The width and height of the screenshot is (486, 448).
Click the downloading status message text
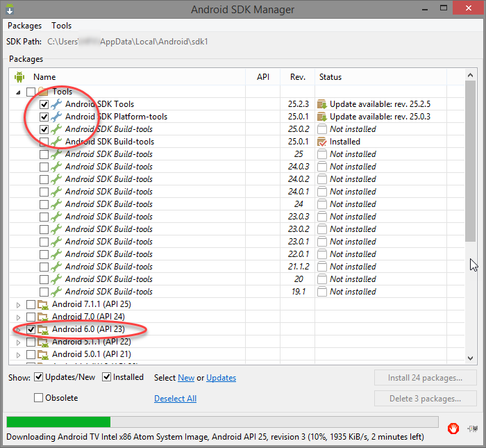(215, 437)
